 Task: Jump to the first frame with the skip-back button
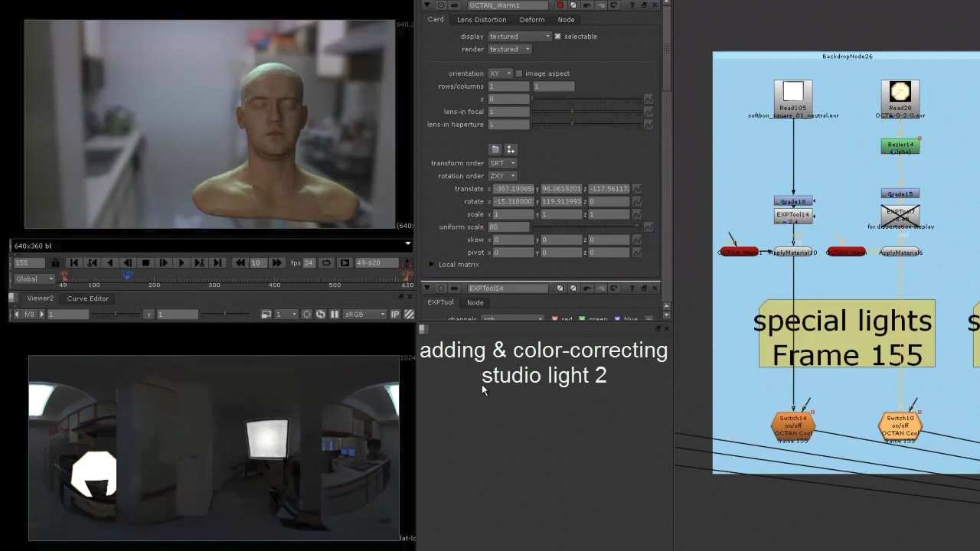pos(73,262)
